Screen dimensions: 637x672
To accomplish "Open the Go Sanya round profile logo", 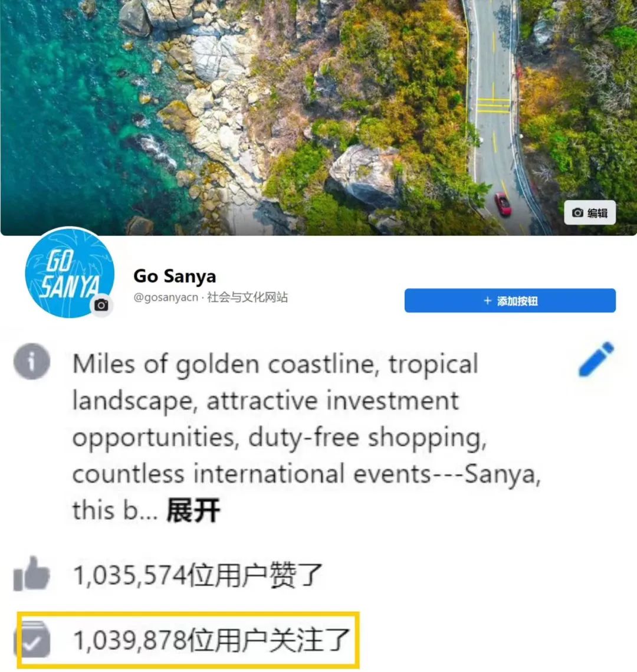I will 70,273.
